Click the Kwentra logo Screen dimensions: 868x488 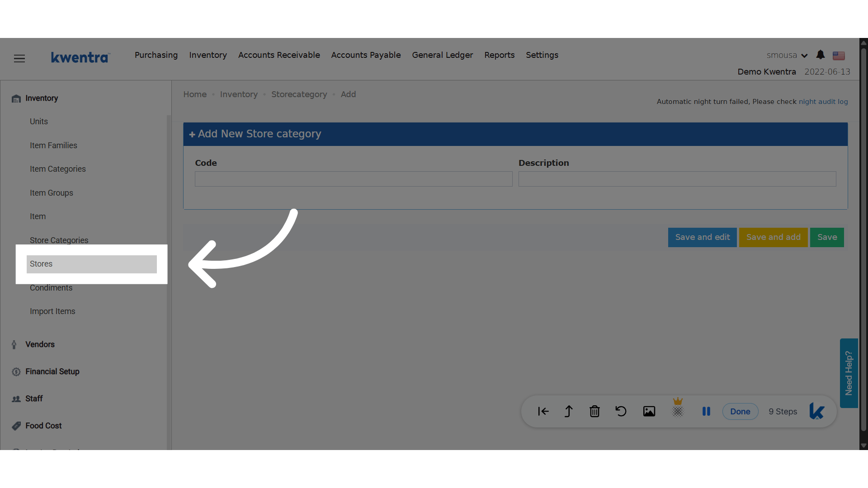click(80, 58)
